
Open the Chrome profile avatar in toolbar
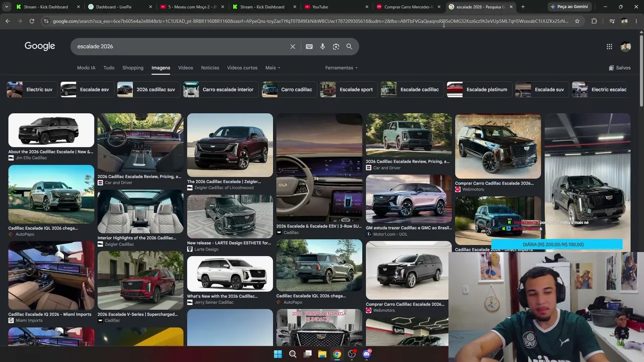point(624,21)
